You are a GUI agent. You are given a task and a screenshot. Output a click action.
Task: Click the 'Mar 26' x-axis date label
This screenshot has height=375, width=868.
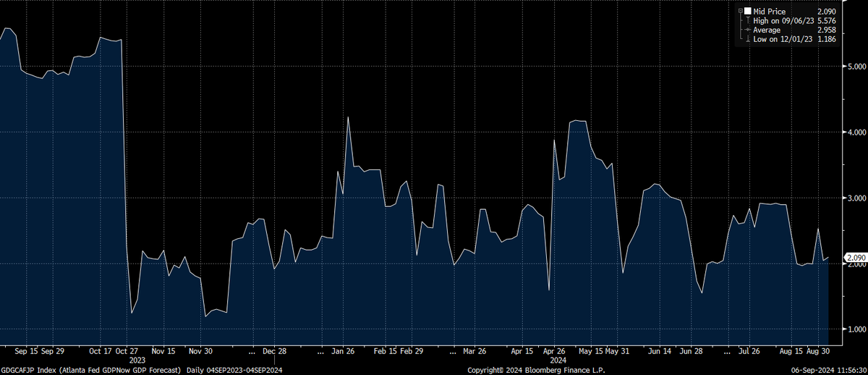tap(474, 350)
